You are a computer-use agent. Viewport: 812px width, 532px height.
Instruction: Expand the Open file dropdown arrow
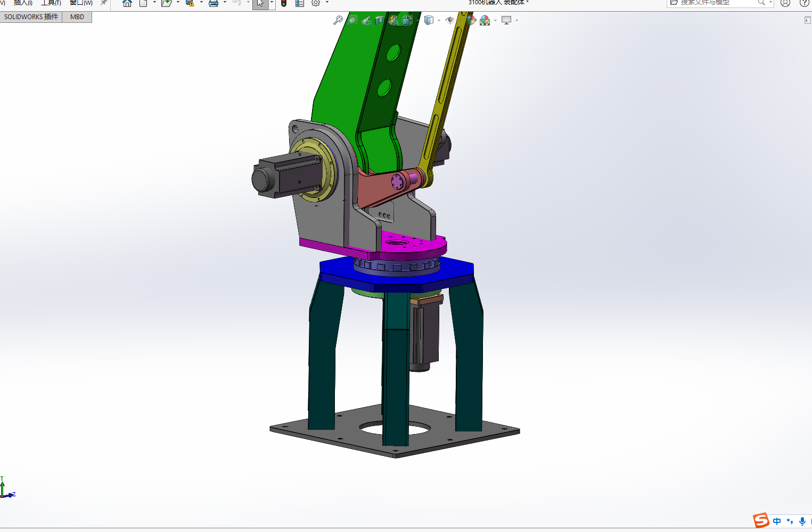pos(178,3)
